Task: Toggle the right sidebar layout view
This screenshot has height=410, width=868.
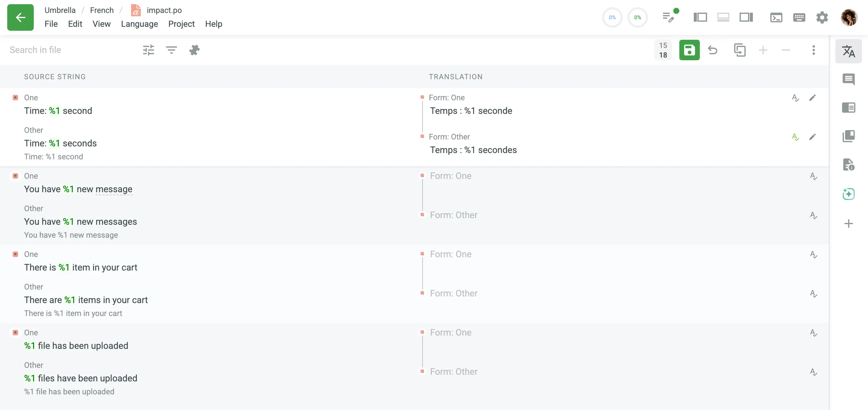Action: pos(746,17)
